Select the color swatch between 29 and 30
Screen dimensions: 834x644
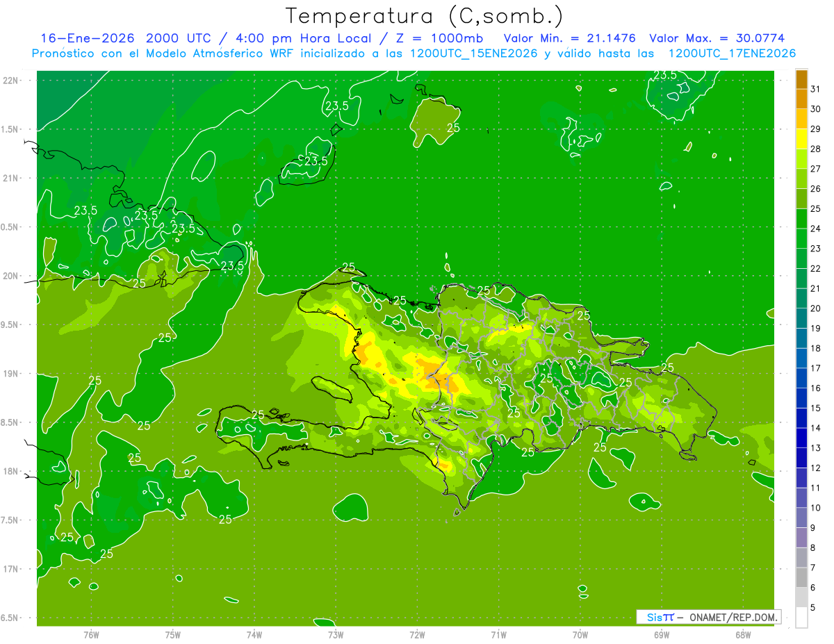[x=801, y=119]
